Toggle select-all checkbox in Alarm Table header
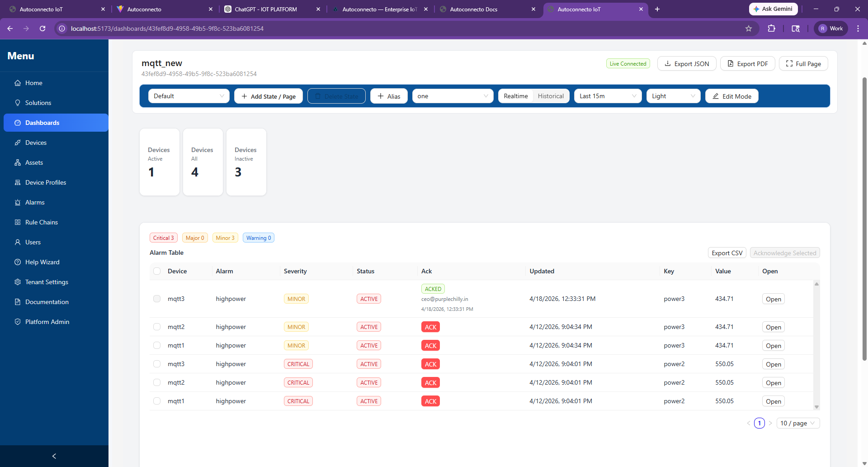This screenshot has width=868, height=467. 157,271
